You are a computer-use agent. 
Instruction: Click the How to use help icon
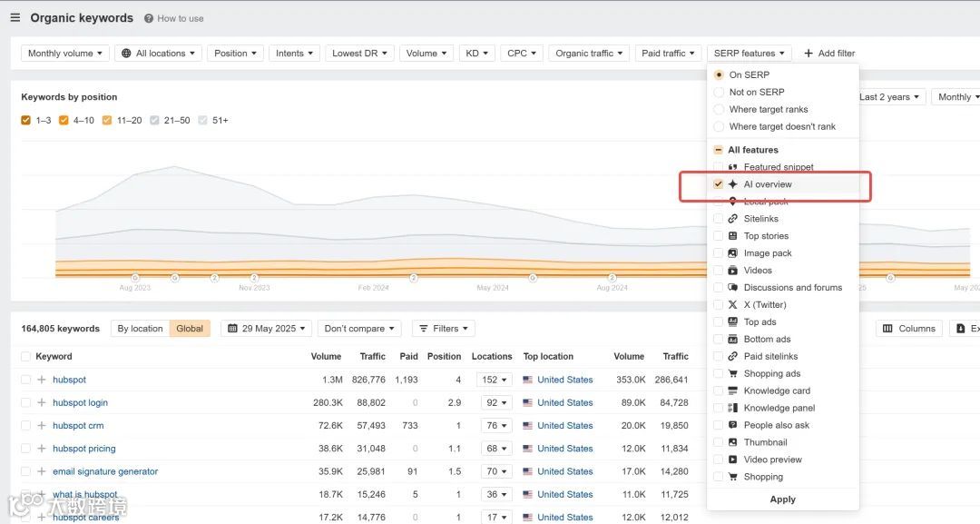pos(149,19)
